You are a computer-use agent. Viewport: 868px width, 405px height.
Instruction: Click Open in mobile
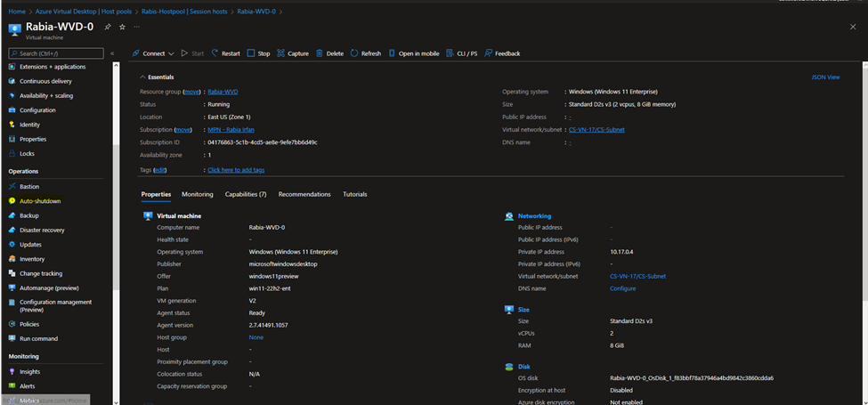pyautogui.click(x=413, y=53)
